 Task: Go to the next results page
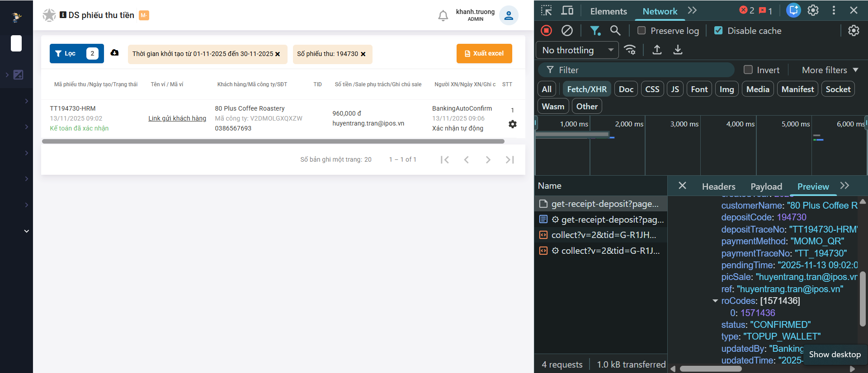tap(488, 159)
